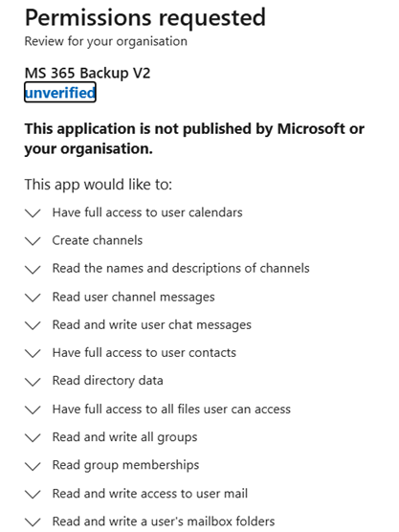Select 'Read group memberships' permission text

pyautogui.click(x=125, y=465)
